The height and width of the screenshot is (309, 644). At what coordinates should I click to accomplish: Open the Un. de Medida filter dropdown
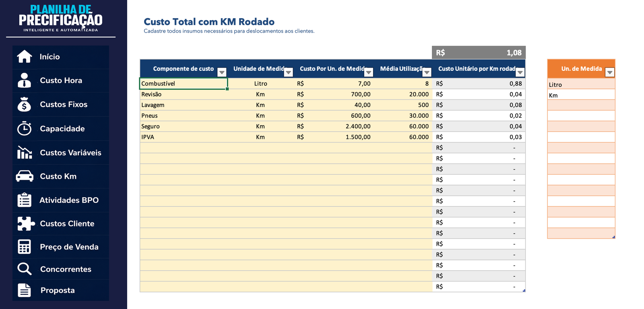point(610,72)
